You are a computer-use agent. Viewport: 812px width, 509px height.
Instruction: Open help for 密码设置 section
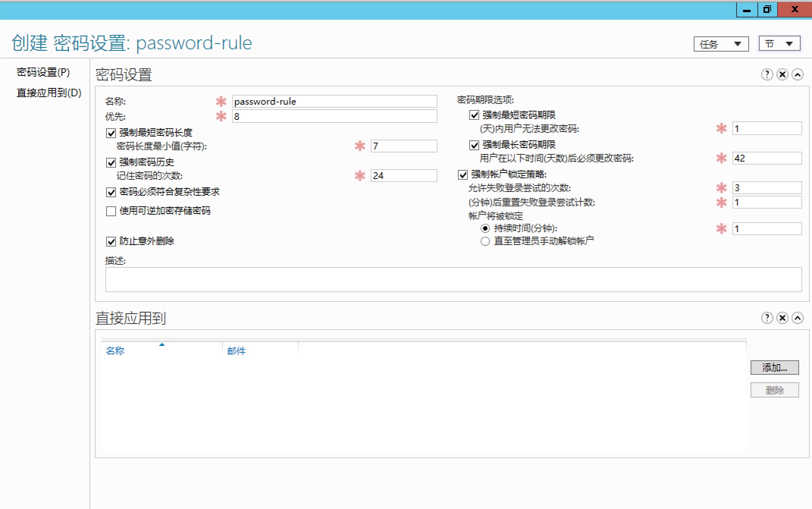(767, 74)
